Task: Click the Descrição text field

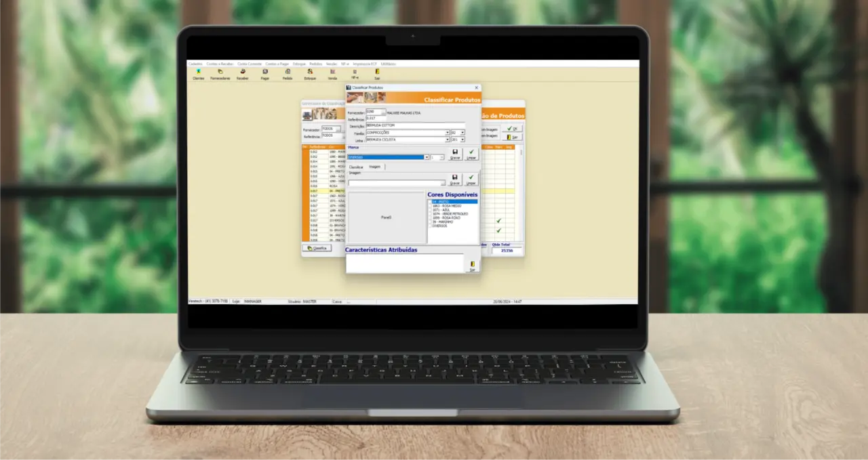Action: point(415,125)
